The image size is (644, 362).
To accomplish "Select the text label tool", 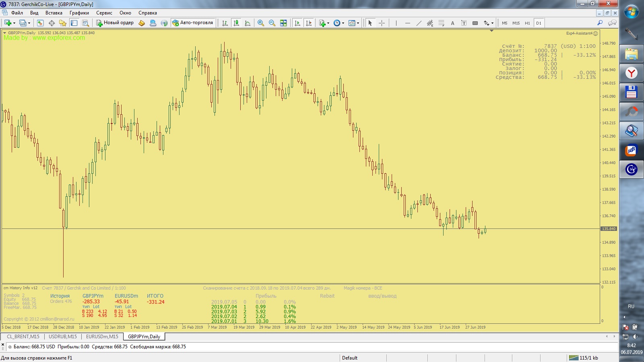I will (464, 23).
